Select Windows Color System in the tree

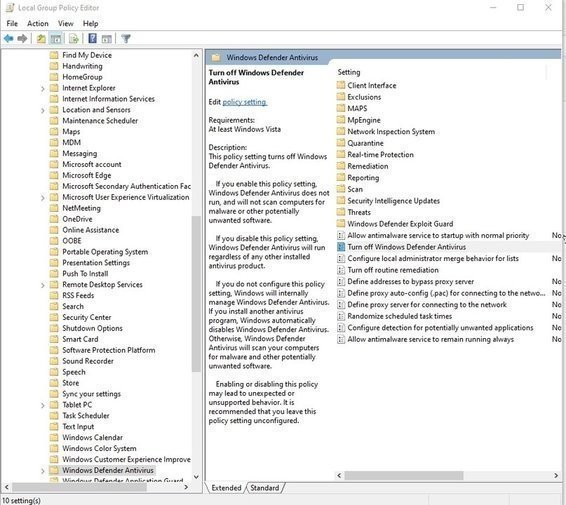point(99,448)
